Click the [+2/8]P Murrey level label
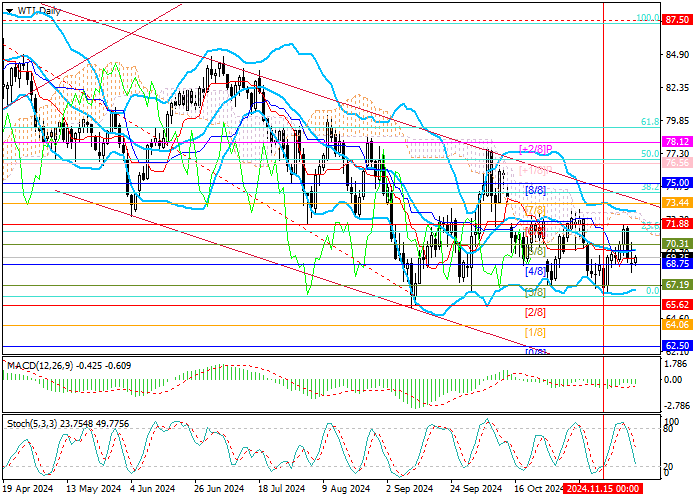The image size is (700, 500). tap(536, 149)
